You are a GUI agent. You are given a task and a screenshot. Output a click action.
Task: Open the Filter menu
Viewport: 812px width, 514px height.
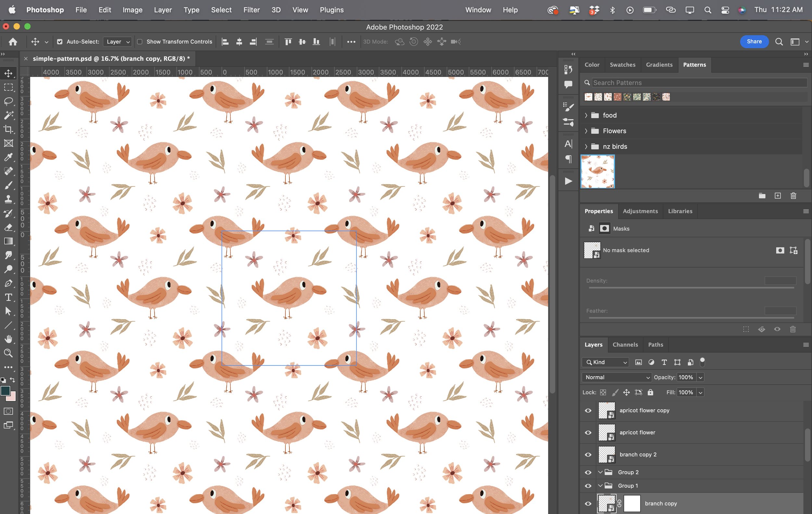(251, 10)
